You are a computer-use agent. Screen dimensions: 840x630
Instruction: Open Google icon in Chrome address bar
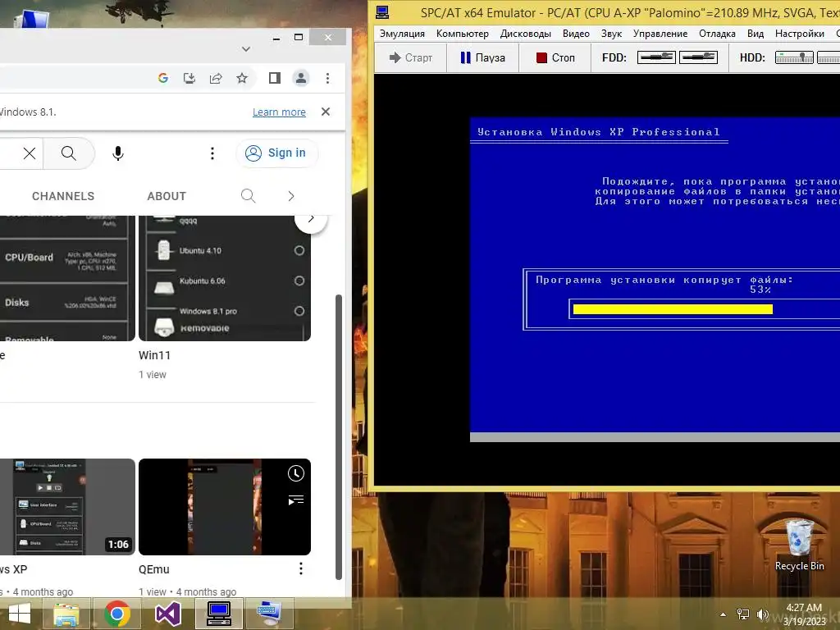(x=163, y=78)
